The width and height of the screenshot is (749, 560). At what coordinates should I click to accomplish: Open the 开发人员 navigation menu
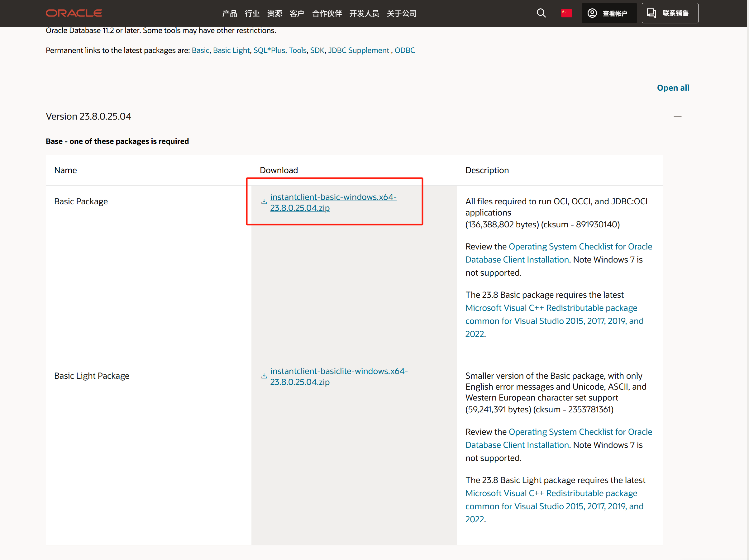(x=364, y=13)
